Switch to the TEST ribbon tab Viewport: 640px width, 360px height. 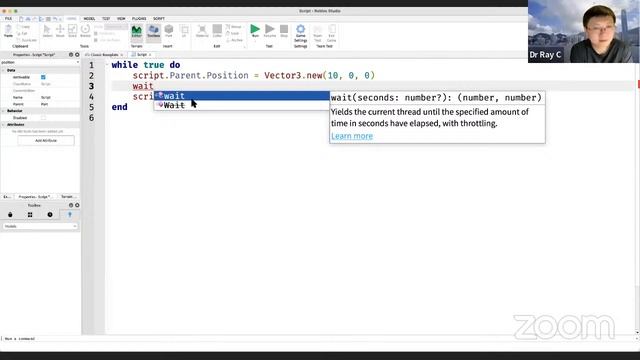pyautogui.click(x=106, y=19)
